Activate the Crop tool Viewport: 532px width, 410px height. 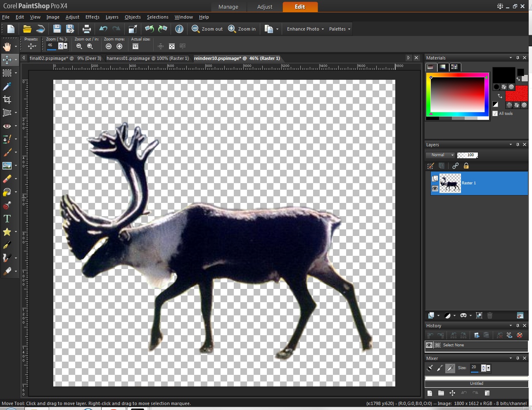(7, 99)
